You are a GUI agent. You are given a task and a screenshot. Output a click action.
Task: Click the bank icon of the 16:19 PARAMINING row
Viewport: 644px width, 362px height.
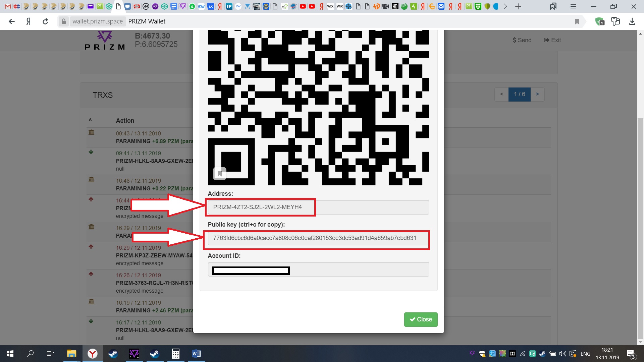point(91,302)
